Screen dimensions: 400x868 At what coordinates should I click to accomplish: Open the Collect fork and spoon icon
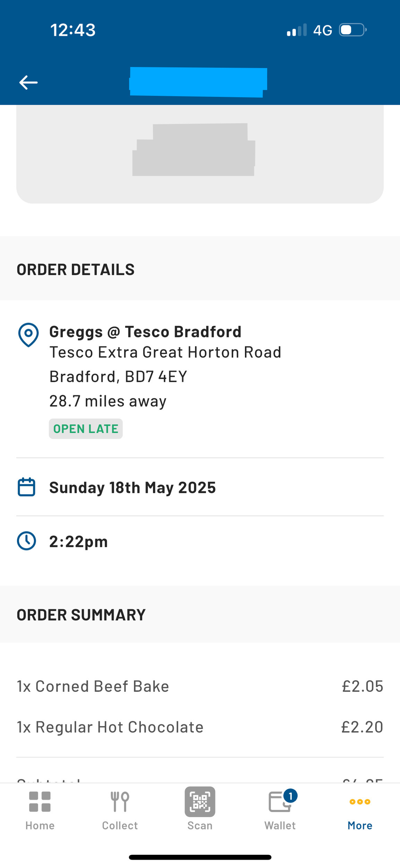tap(120, 802)
